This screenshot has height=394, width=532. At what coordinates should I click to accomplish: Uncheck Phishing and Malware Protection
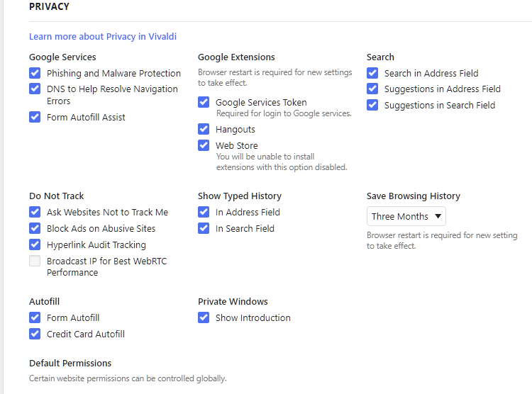tap(35, 73)
